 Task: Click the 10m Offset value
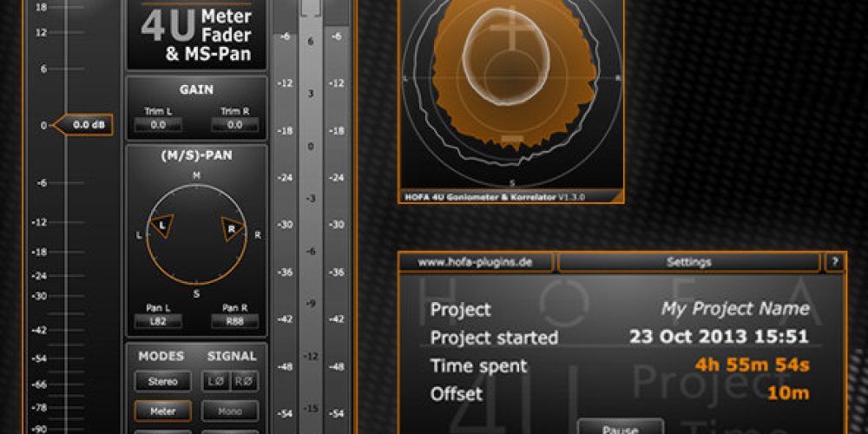coord(787,394)
